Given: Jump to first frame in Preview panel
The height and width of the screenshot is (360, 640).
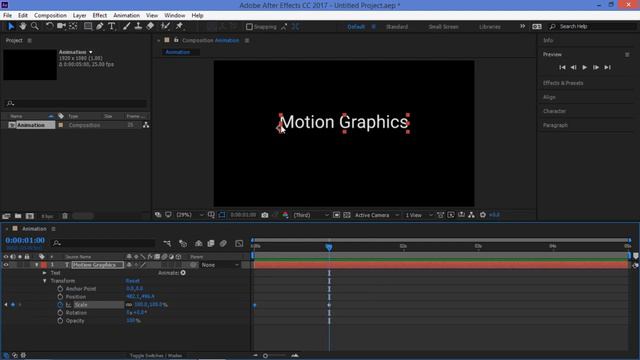Looking at the screenshot, I should click(x=562, y=67).
